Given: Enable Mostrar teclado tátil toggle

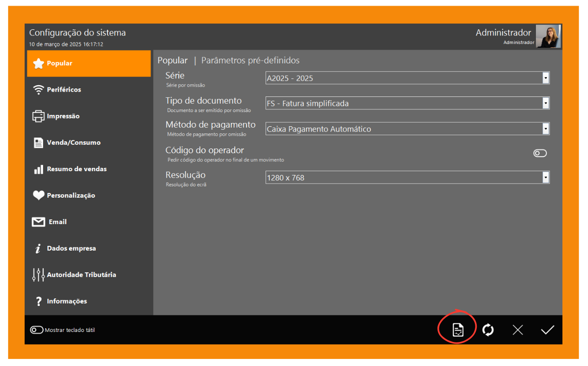Looking at the screenshot, I should click(x=36, y=330).
